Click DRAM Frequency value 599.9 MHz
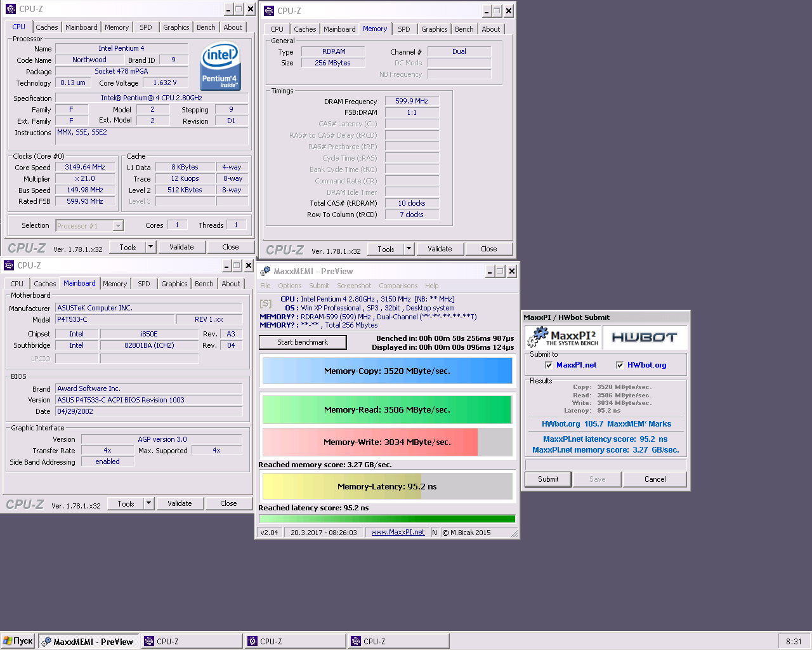Screen dimensions: 812x650 [412, 101]
